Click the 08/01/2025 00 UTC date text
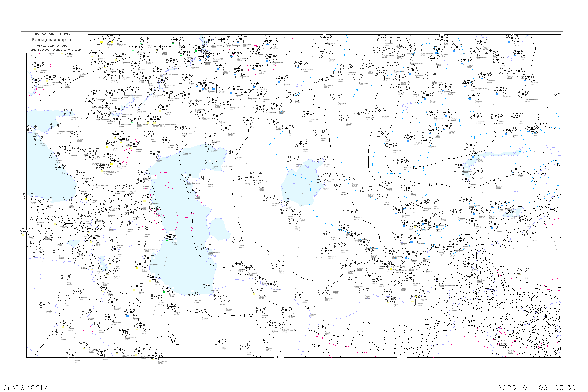The width and height of the screenshot is (588, 392). (52, 46)
